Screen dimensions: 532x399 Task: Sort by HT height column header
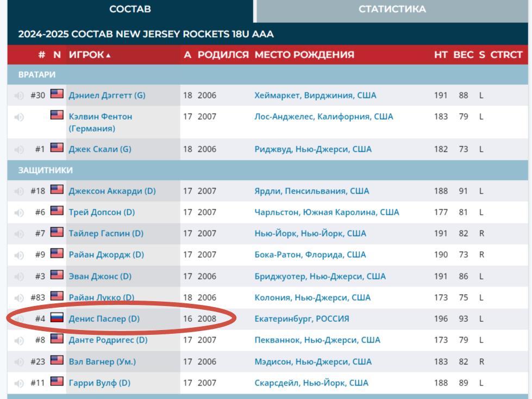click(x=441, y=54)
